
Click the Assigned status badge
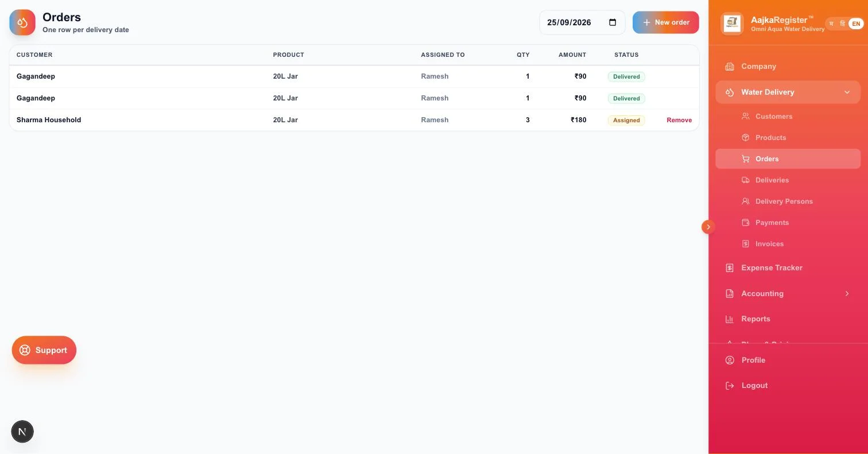click(626, 121)
